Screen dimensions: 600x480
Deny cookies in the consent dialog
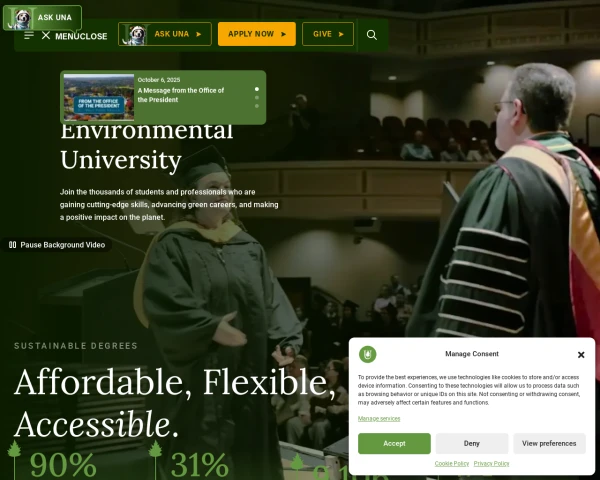coord(472,443)
